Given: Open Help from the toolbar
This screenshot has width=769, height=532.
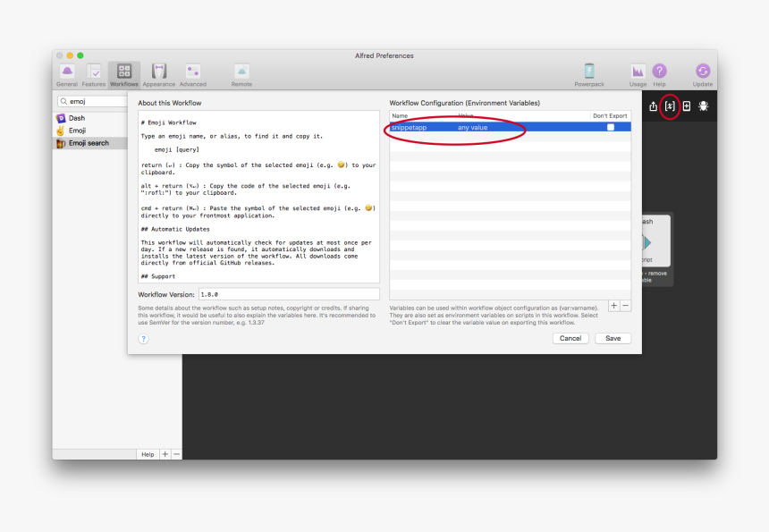Looking at the screenshot, I should click(x=659, y=75).
